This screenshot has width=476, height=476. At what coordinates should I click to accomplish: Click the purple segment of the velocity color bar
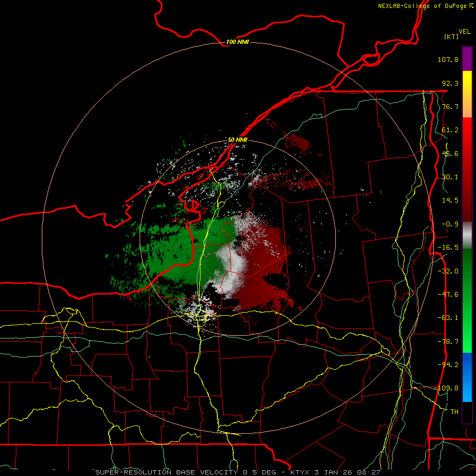(x=467, y=59)
